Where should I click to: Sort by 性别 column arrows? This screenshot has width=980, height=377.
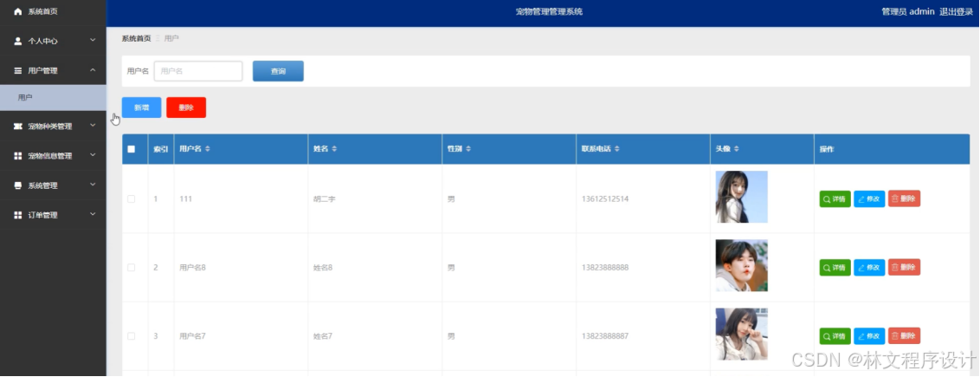pyautogui.click(x=468, y=149)
